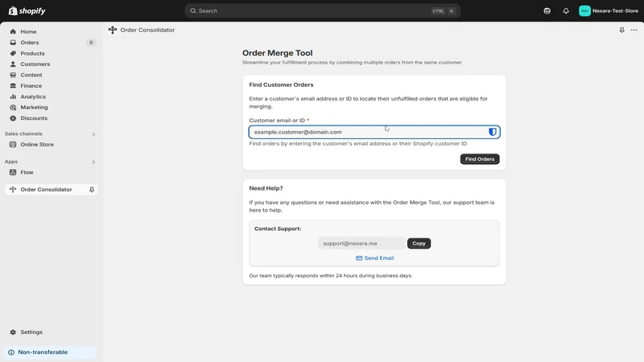
Task: Click the Nexara-Test-Store avatar
Action: point(584,10)
